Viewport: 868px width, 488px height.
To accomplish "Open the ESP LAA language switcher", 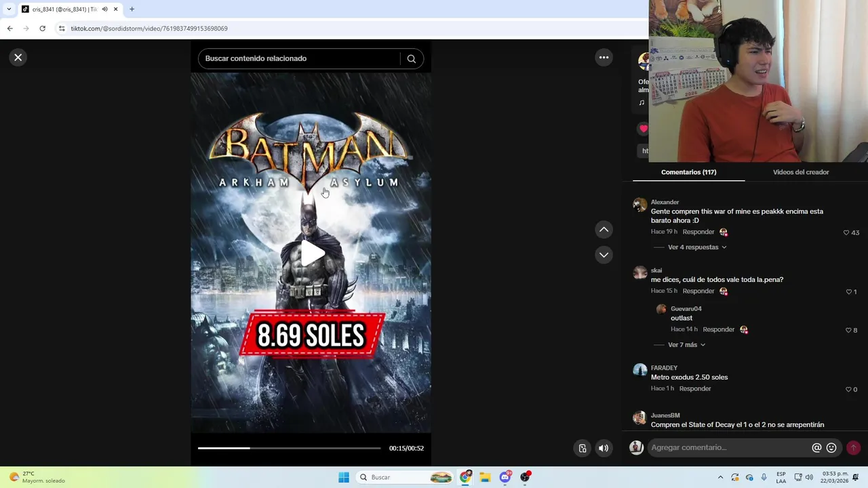I will (781, 477).
